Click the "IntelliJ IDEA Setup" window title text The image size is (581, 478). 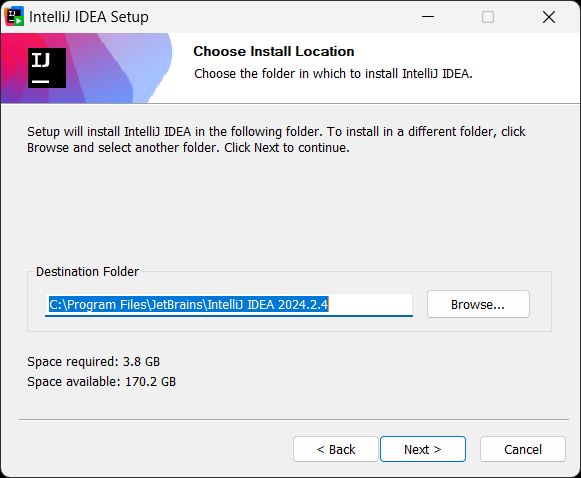[x=89, y=17]
